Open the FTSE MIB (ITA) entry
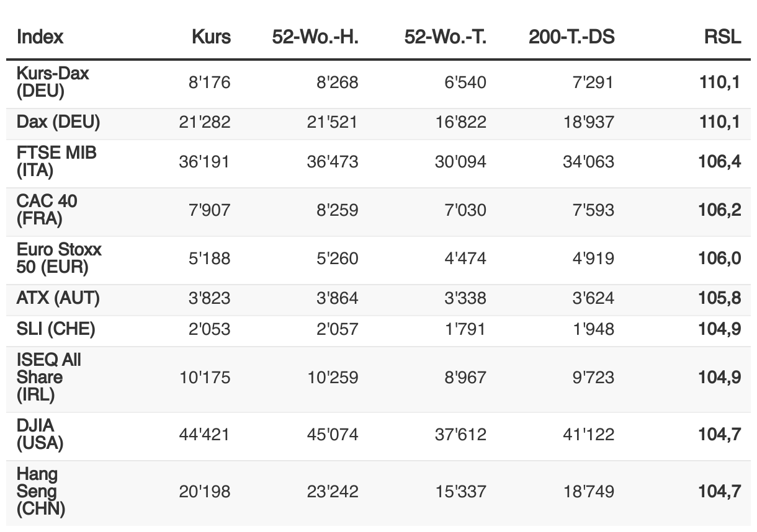Viewport: 757px width, 532px height. coord(56,161)
